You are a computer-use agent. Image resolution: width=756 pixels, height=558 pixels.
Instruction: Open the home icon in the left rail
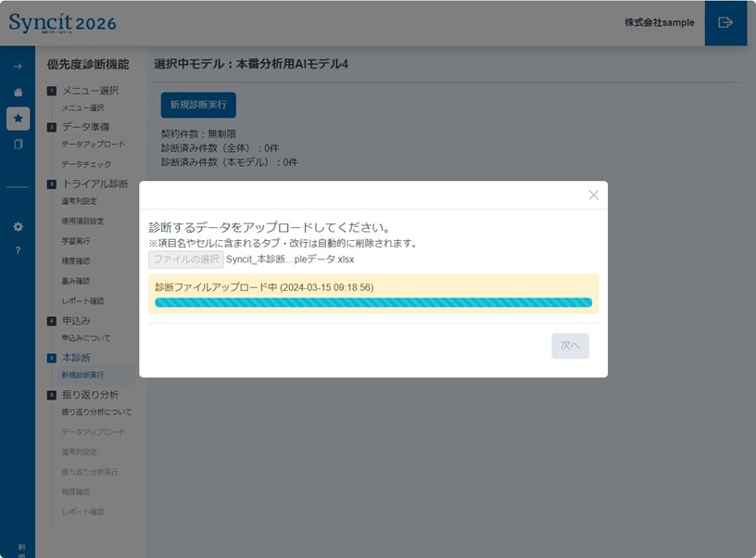click(18, 93)
